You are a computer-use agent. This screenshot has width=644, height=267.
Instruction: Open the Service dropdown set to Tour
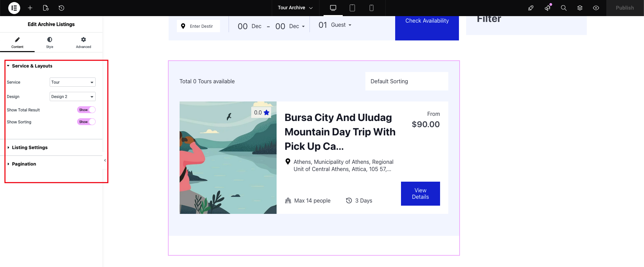click(x=72, y=82)
